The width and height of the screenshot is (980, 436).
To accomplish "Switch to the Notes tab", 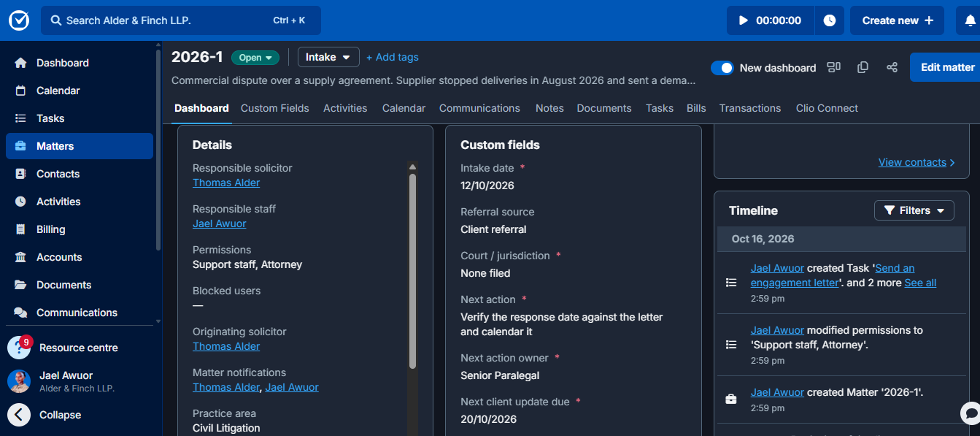I will 549,108.
